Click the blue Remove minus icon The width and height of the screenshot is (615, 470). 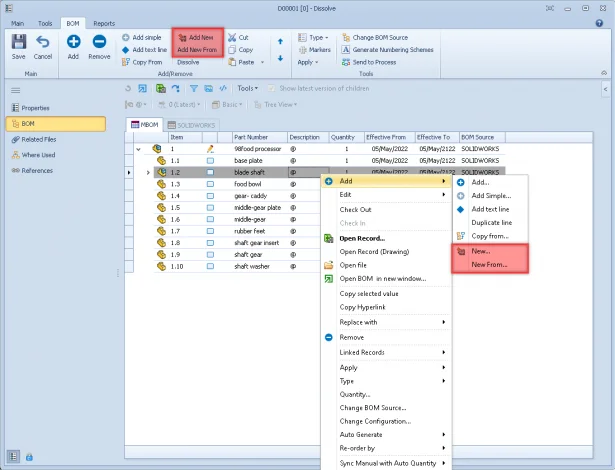[100, 42]
